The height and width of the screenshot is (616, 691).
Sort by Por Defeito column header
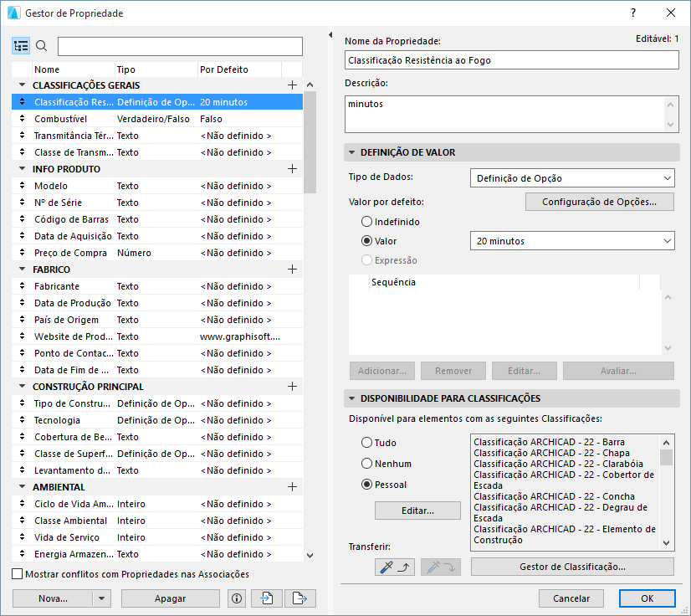coord(239,69)
